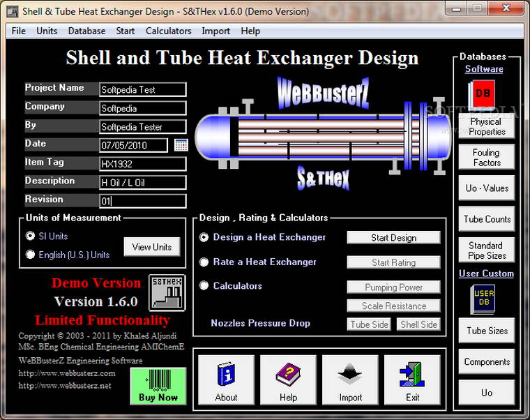Click the Revision input field

pos(143,201)
